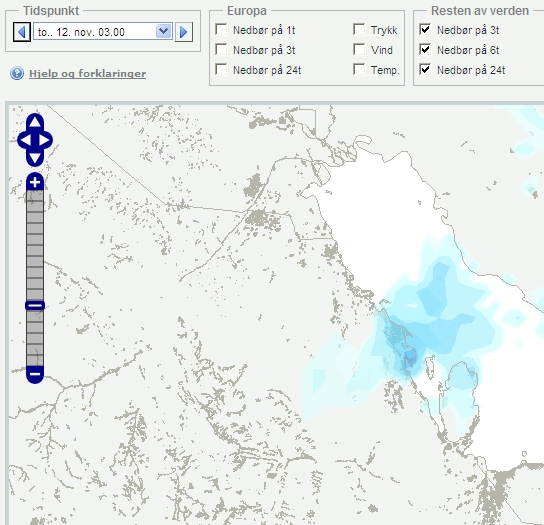Open the Hjelp og forklaringer link
Screen dimensions: 544x525
[x=87, y=74]
